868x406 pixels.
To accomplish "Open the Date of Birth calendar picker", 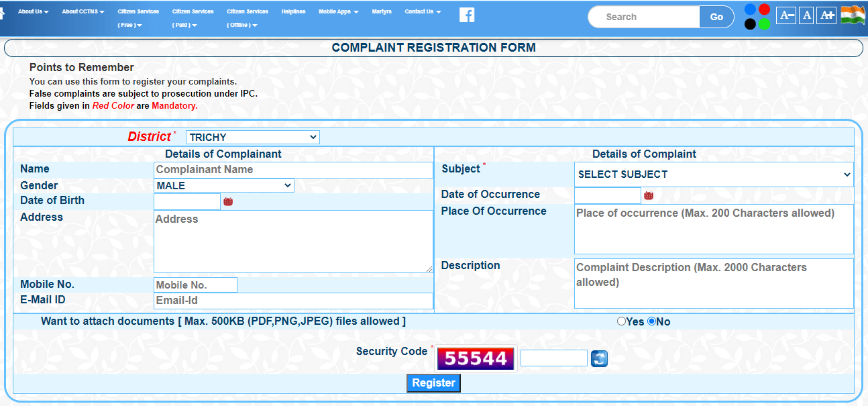I will (228, 201).
